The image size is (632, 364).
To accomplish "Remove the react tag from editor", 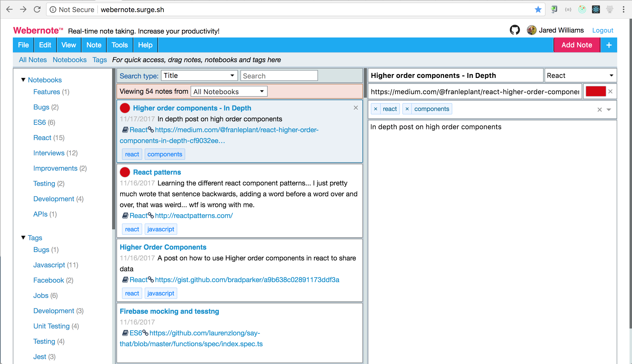I will (375, 109).
